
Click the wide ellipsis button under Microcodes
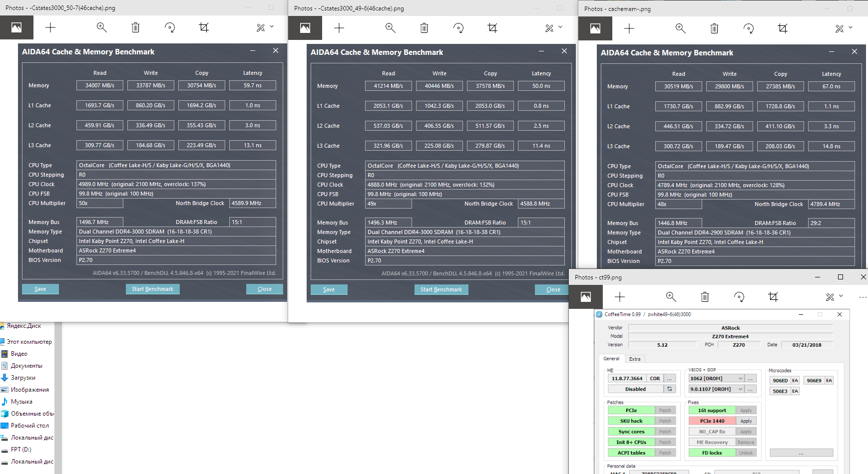point(801,453)
